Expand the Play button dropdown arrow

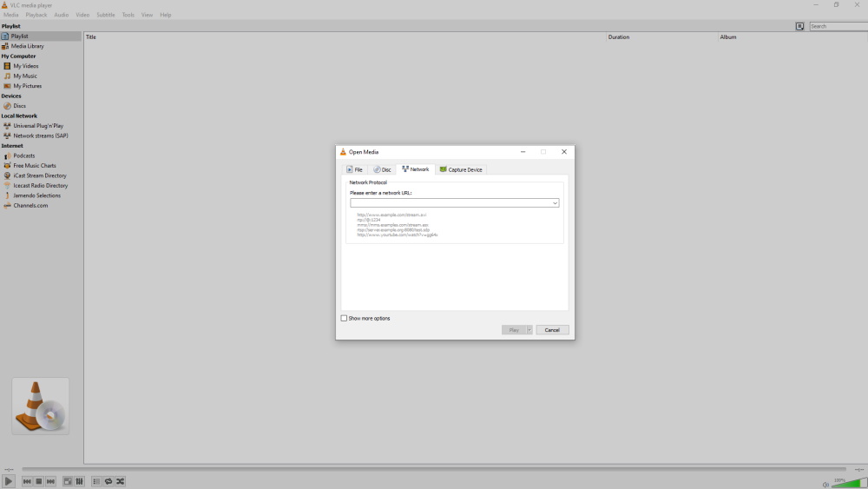(x=529, y=330)
